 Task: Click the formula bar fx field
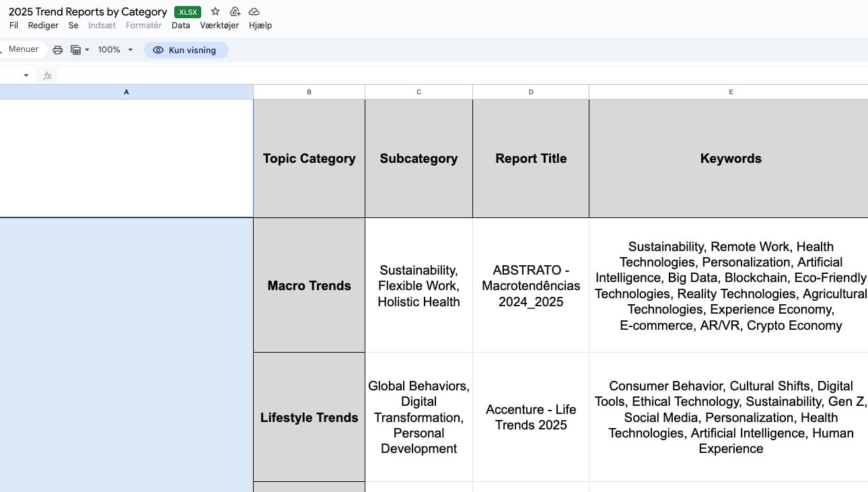point(462,75)
